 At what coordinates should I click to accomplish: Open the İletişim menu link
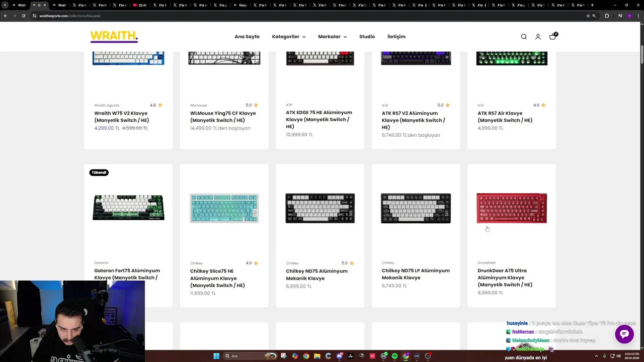pyautogui.click(x=396, y=37)
